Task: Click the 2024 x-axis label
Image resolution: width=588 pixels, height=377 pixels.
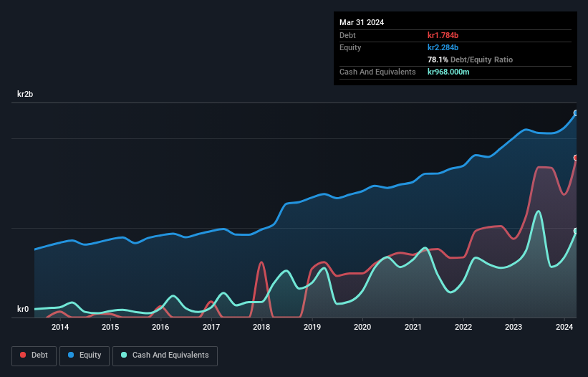Action: pyautogui.click(x=564, y=327)
